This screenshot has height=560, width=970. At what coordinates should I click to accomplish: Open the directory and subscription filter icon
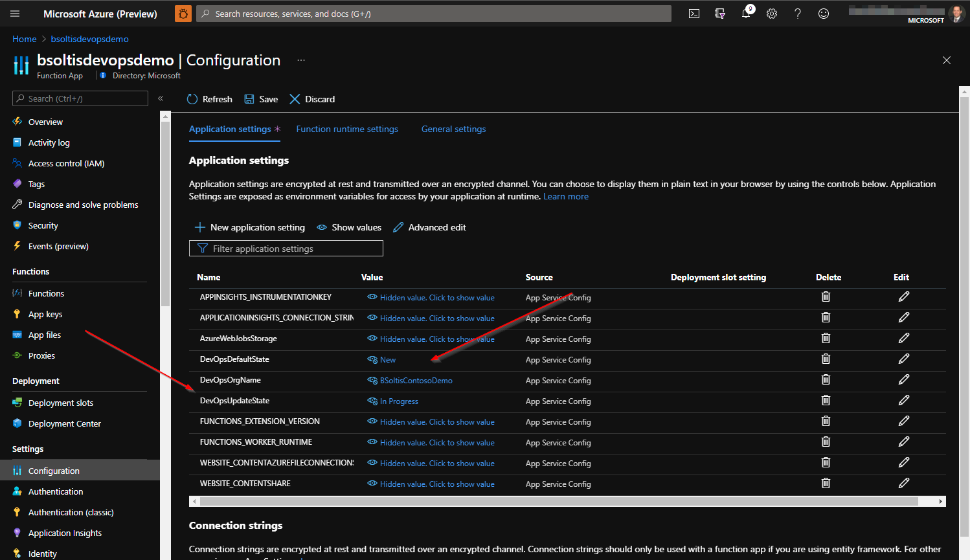[720, 14]
